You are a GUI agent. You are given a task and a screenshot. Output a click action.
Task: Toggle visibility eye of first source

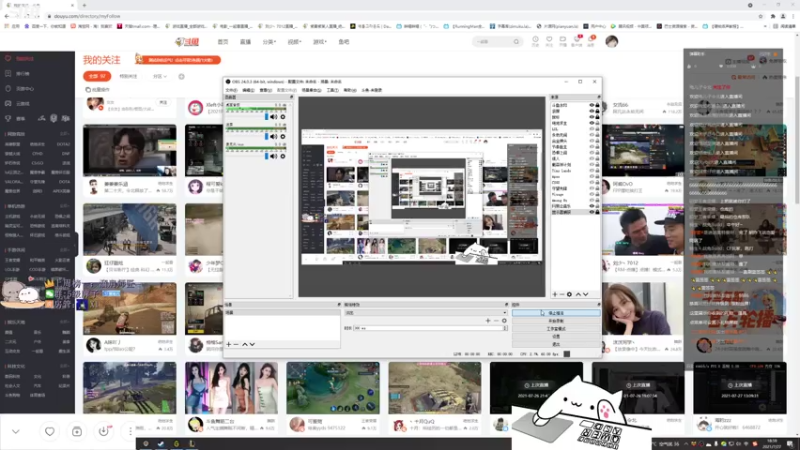point(592,105)
